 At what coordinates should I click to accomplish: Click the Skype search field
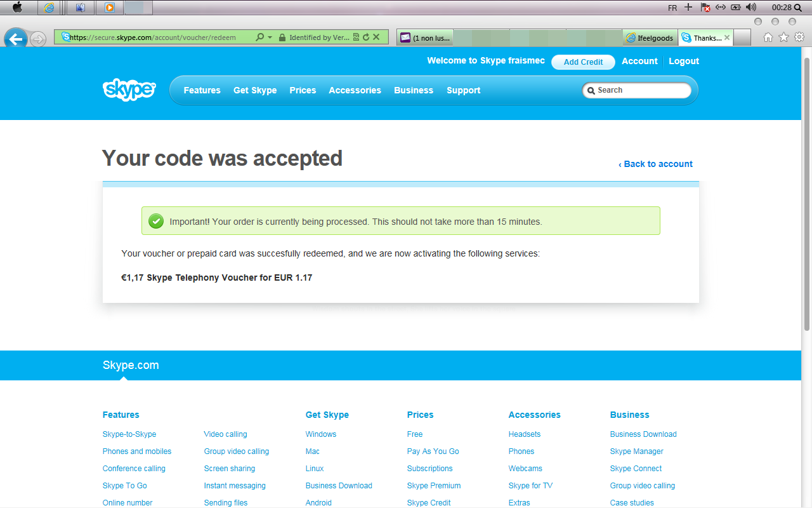click(x=637, y=90)
